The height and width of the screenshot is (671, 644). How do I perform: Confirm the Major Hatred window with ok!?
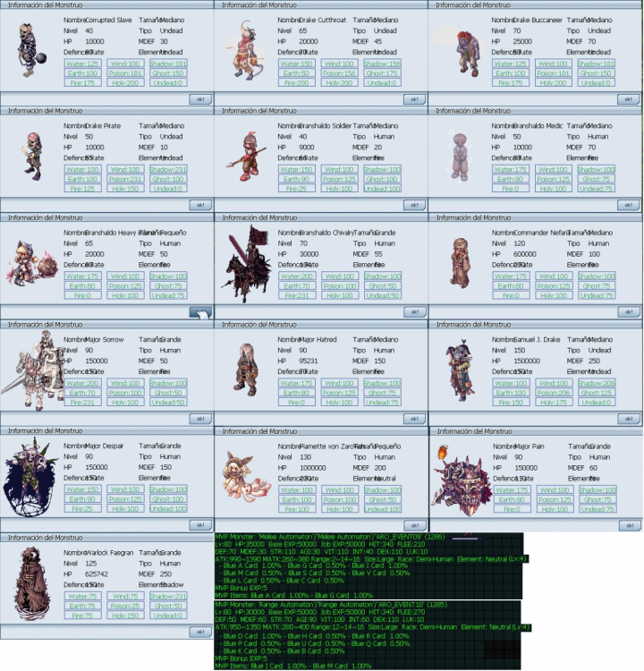[x=414, y=419]
